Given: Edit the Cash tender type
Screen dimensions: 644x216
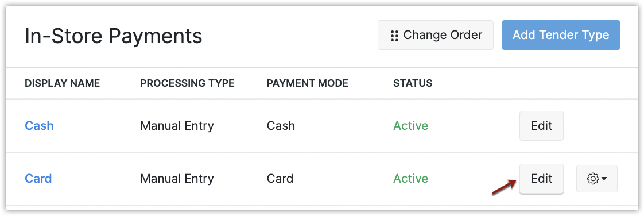Looking at the screenshot, I should click(x=541, y=125).
